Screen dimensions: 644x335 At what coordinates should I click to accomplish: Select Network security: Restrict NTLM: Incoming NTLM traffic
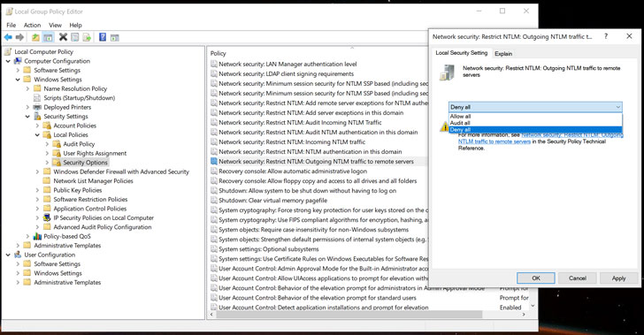292,142
